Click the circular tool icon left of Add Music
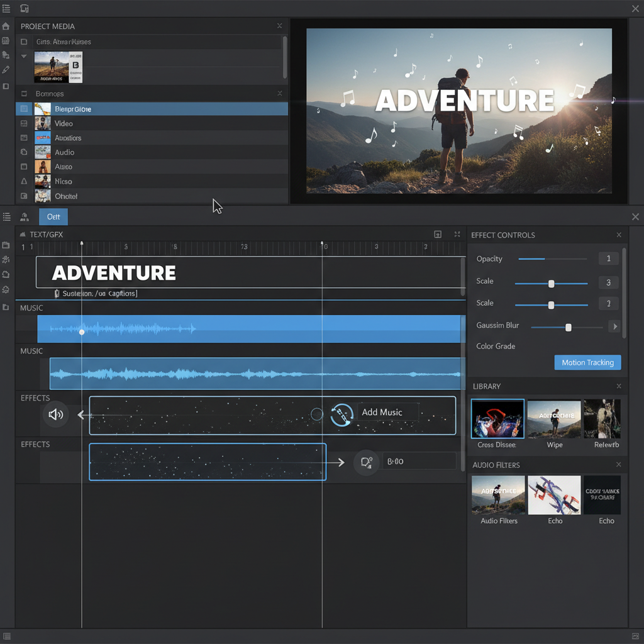The width and height of the screenshot is (644, 644). (341, 414)
